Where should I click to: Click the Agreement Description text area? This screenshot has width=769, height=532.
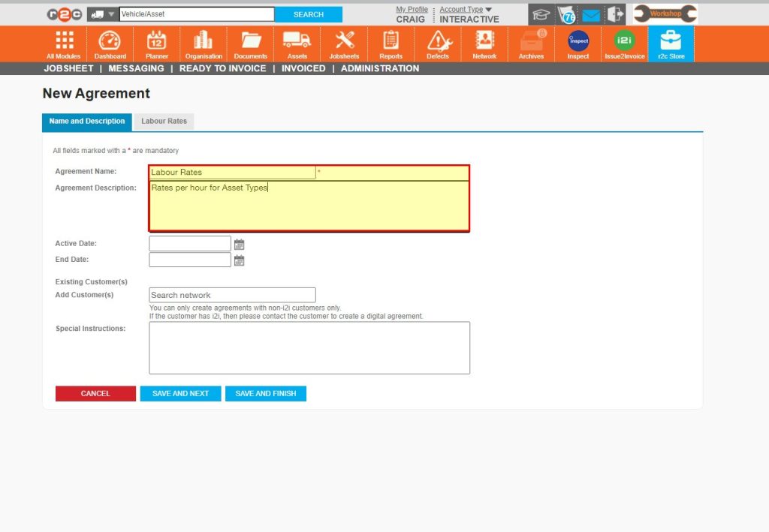tap(309, 206)
